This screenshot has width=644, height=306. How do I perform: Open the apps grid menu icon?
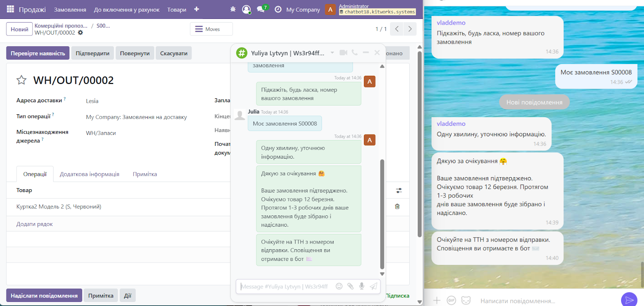coord(10,9)
